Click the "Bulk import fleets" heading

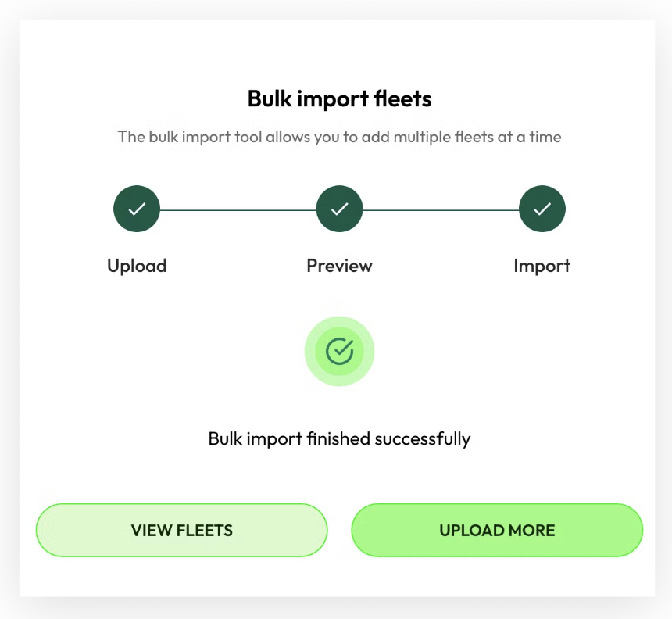tap(339, 99)
